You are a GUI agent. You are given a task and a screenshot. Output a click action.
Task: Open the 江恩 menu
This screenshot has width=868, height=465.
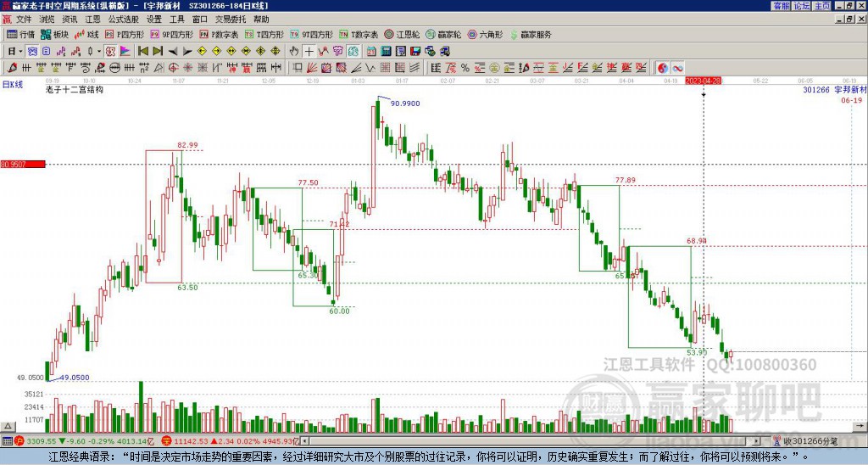click(92, 20)
